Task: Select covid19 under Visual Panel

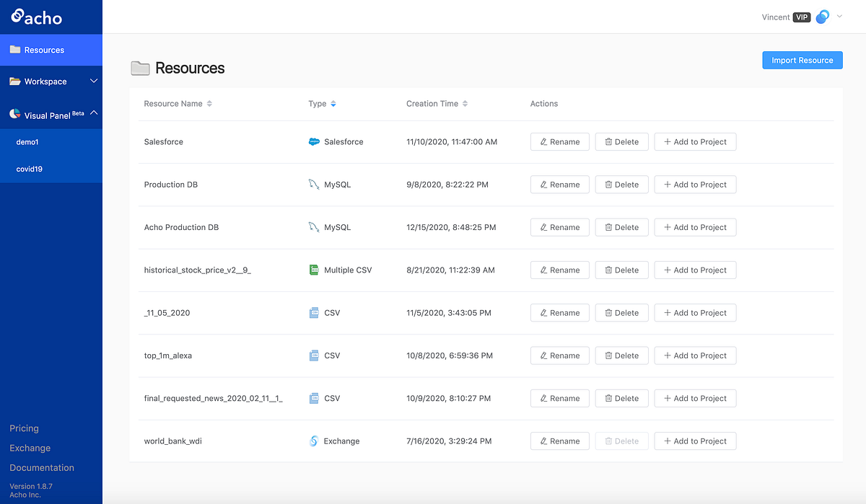Action: point(29,168)
